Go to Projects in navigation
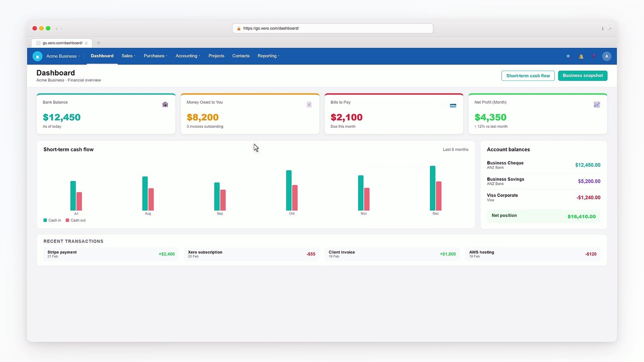The width and height of the screenshot is (644, 362). (216, 56)
